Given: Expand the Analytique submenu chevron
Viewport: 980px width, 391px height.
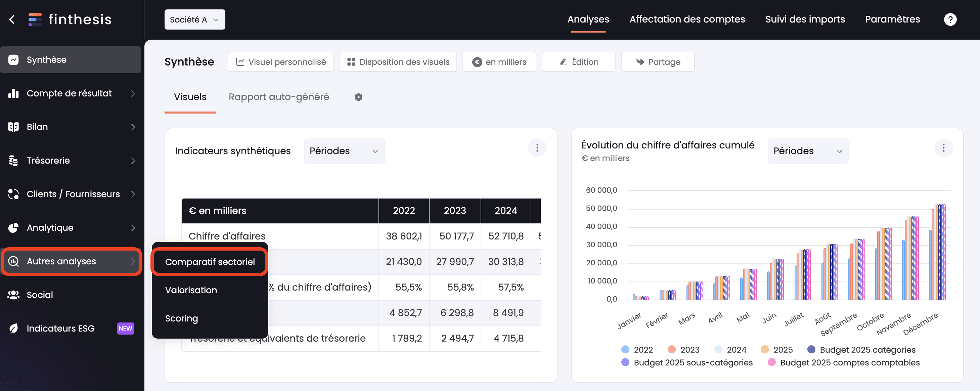Looking at the screenshot, I should 133,227.
